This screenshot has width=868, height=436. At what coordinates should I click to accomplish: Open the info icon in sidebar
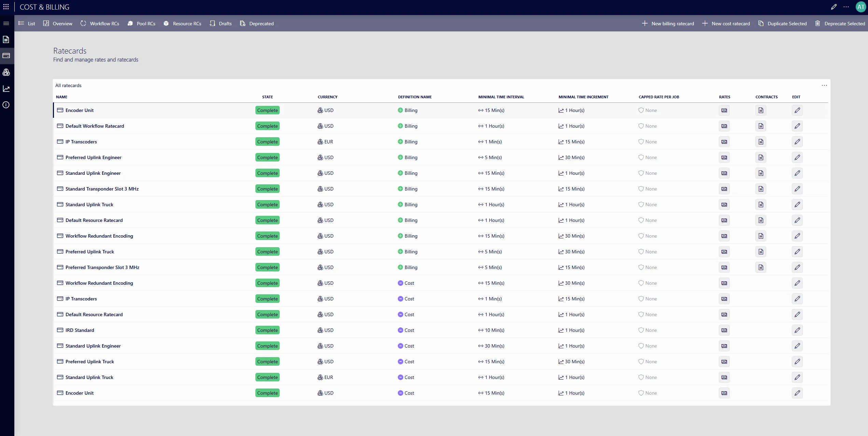coord(6,105)
